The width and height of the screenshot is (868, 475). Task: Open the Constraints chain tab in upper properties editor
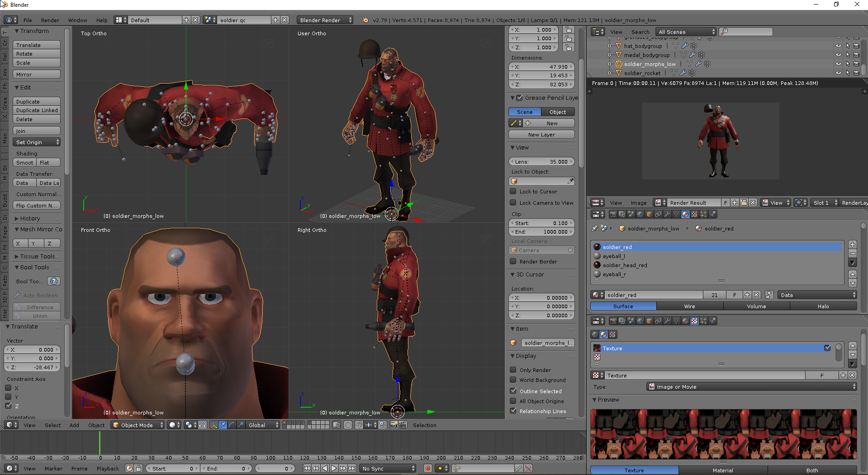point(658,214)
